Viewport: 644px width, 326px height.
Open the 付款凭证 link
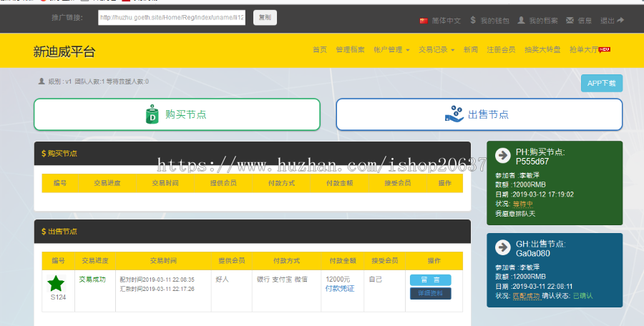click(340, 289)
